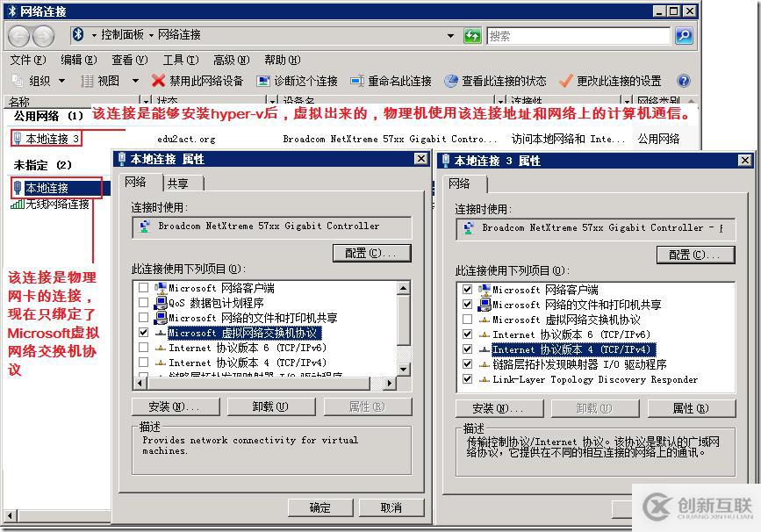Viewport: 761px width, 532px height.
Task: Click adapter icon in 本地连接 属性 dialog
Action: click(x=145, y=226)
